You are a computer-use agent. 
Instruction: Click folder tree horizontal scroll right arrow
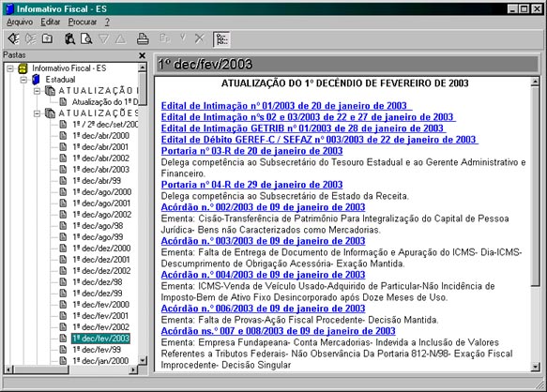(132, 369)
